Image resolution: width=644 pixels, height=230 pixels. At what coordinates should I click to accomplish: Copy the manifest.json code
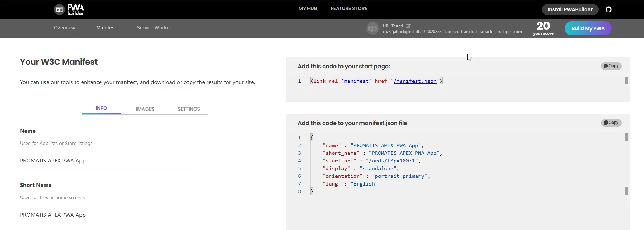pyautogui.click(x=611, y=123)
